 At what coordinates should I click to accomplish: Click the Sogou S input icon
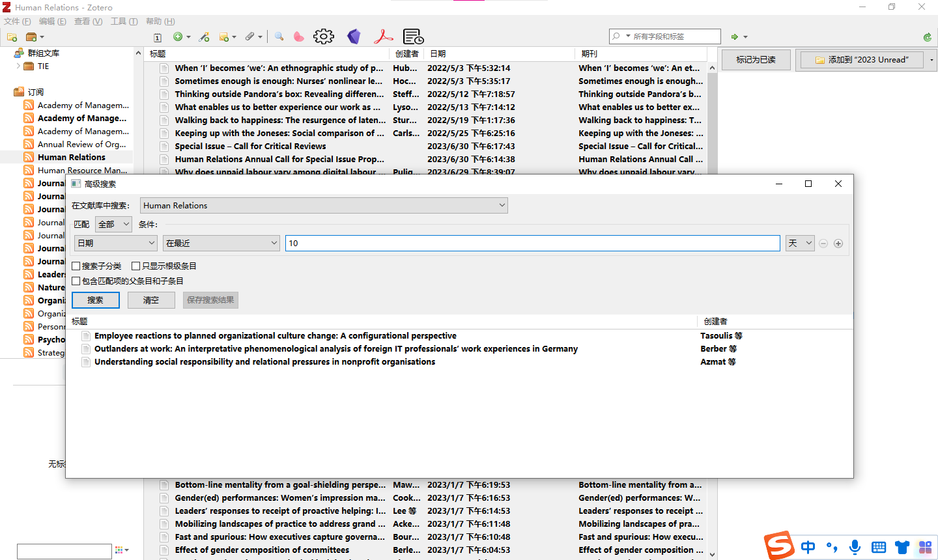[x=779, y=546]
